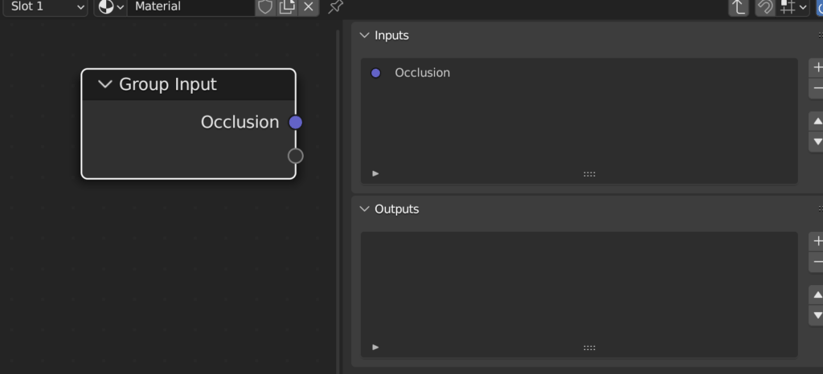Image resolution: width=823 pixels, height=374 pixels.
Task: Click the empty gray socket on Group Input
Action: (296, 156)
